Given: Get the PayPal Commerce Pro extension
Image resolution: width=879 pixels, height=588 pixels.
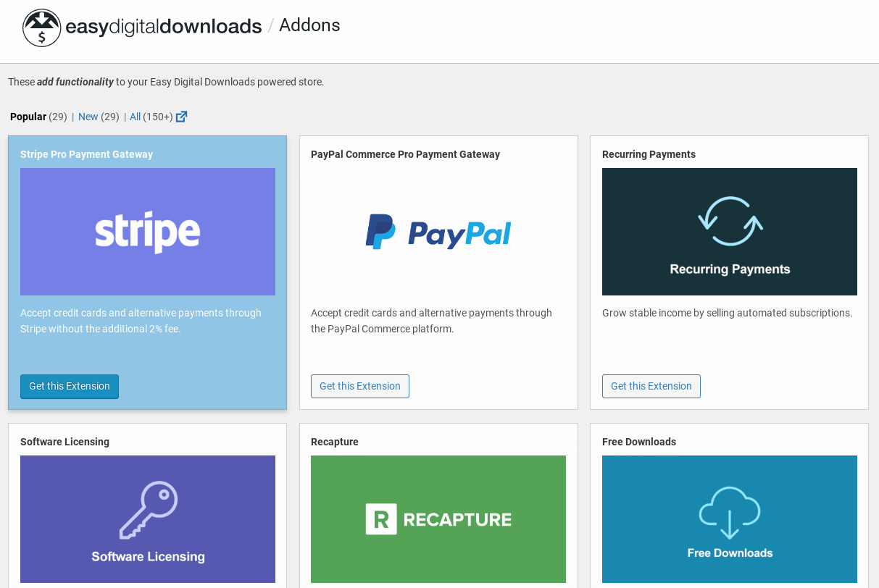Looking at the screenshot, I should [359, 386].
